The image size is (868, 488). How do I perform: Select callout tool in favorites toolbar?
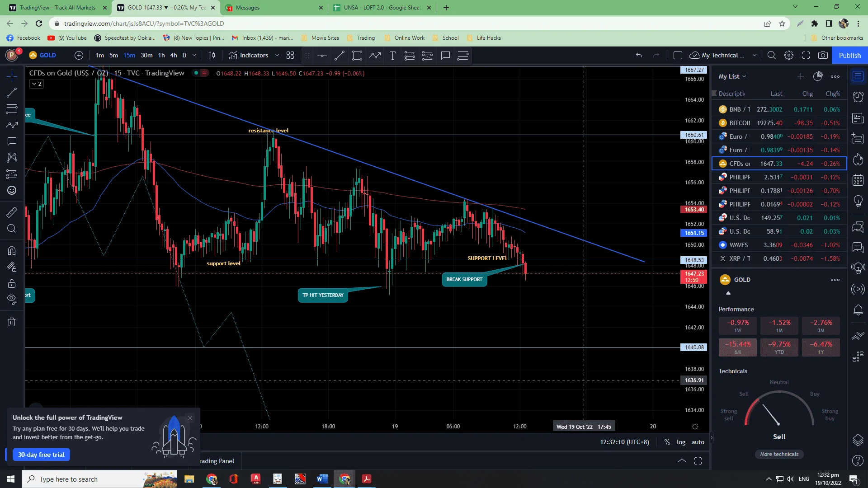445,56
